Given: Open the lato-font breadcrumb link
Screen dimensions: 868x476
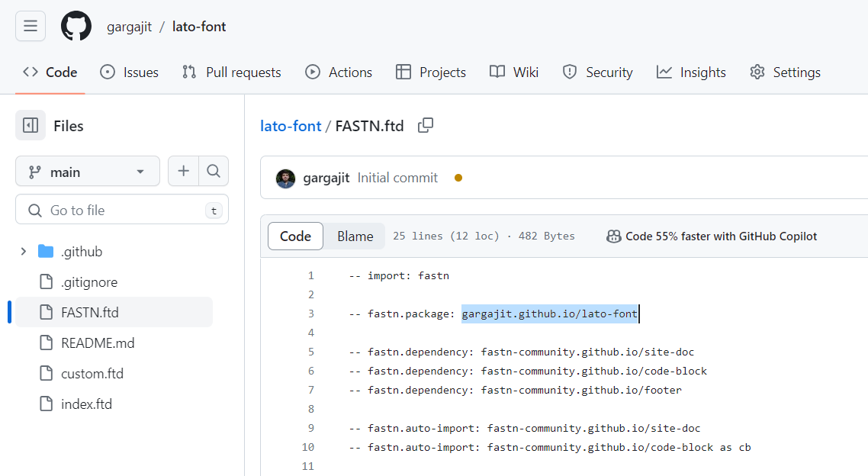Looking at the screenshot, I should (291, 126).
